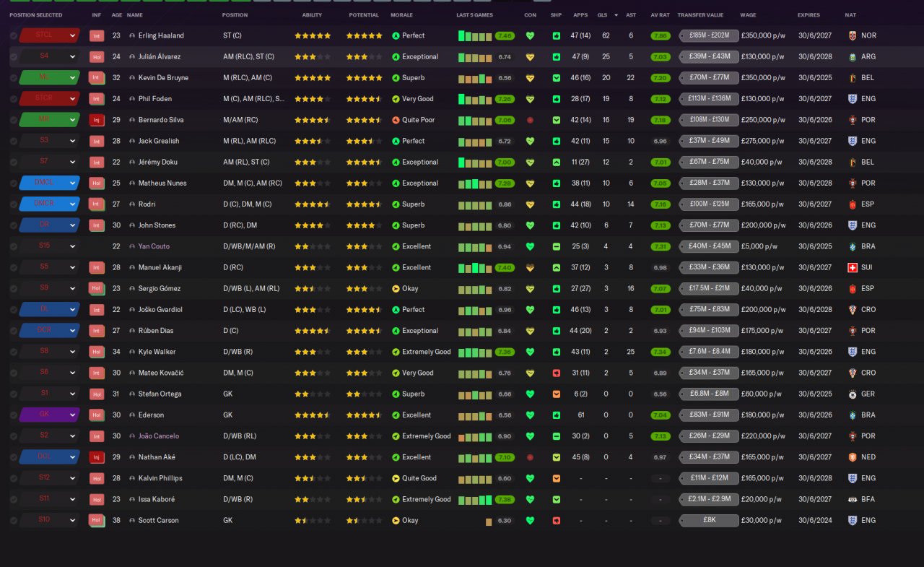Open João Cancelo's player profile
The width and height of the screenshot is (924, 567).
[x=159, y=436]
